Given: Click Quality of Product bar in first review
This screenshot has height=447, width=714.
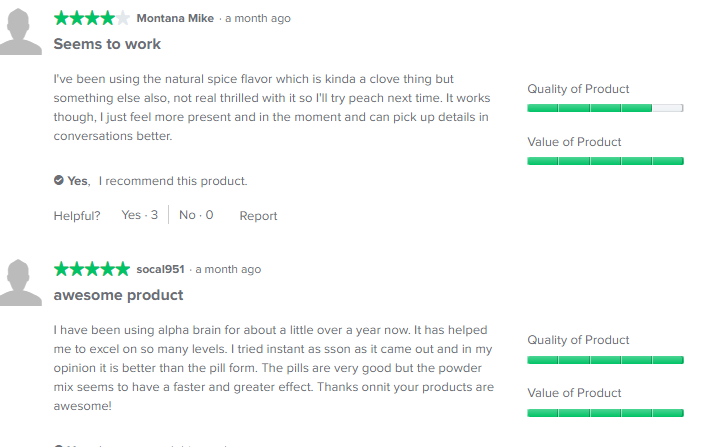Looking at the screenshot, I should tap(605, 108).
